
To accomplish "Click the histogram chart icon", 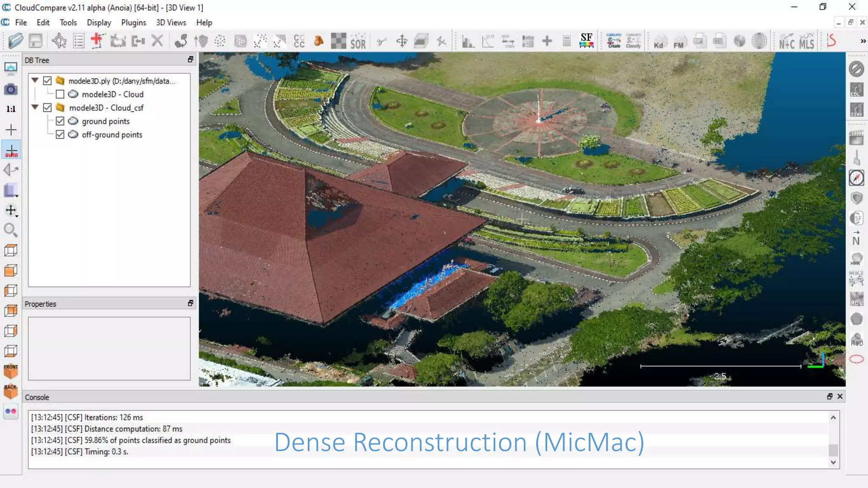I will click(468, 41).
